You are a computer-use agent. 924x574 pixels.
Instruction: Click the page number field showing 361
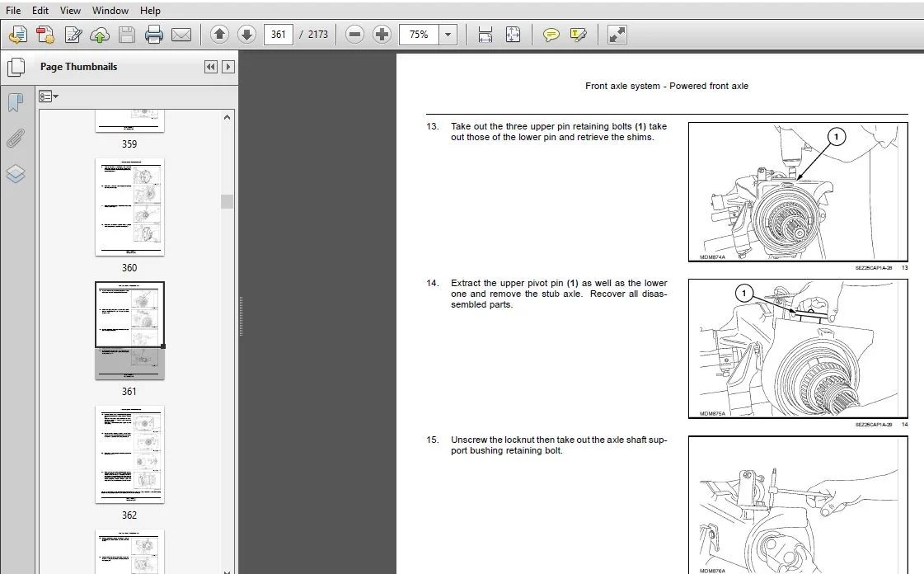pyautogui.click(x=278, y=35)
